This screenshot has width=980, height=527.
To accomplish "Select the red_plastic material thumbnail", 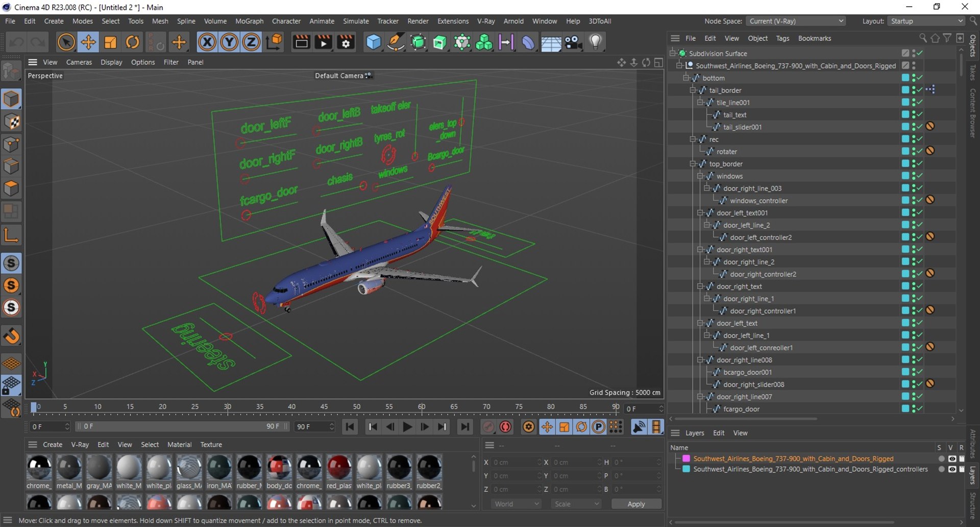I will [x=339, y=468].
